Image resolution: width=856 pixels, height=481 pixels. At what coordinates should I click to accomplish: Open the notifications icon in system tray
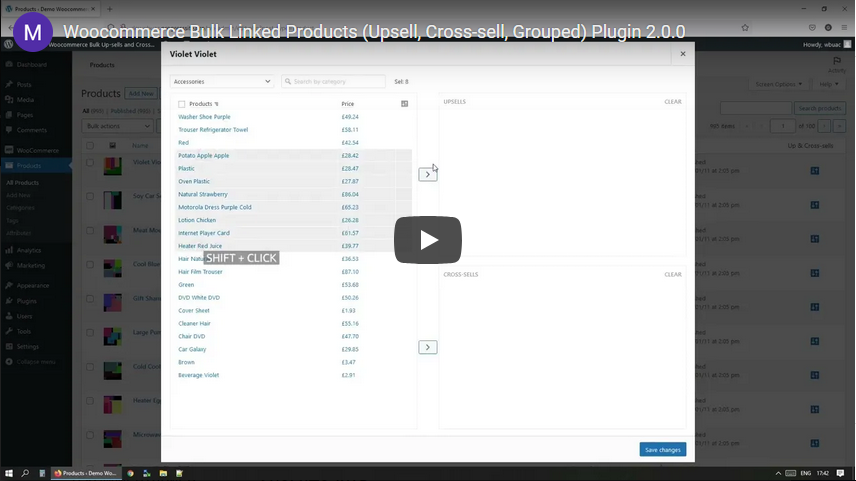pos(840,473)
